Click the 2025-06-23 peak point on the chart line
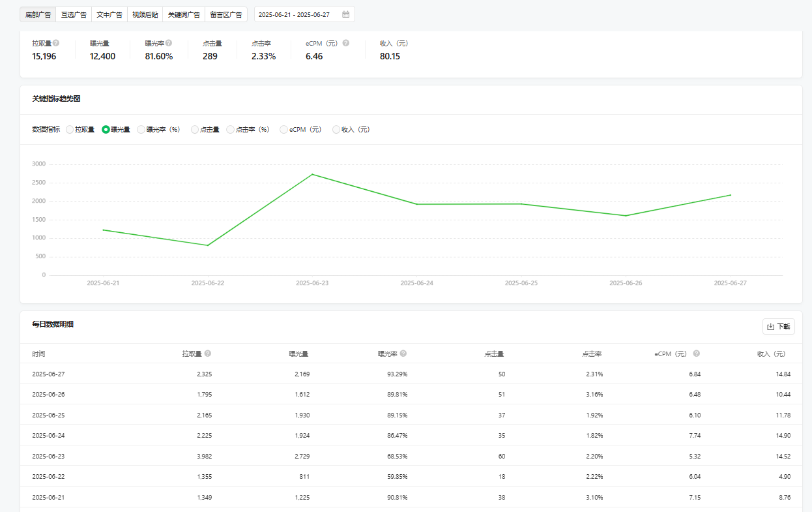The width and height of the screenshot is (812, 512). pyautogui.click(x=312, y=174)
